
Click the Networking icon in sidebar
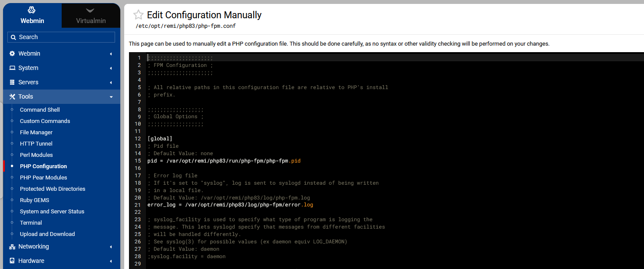point(12,246)
